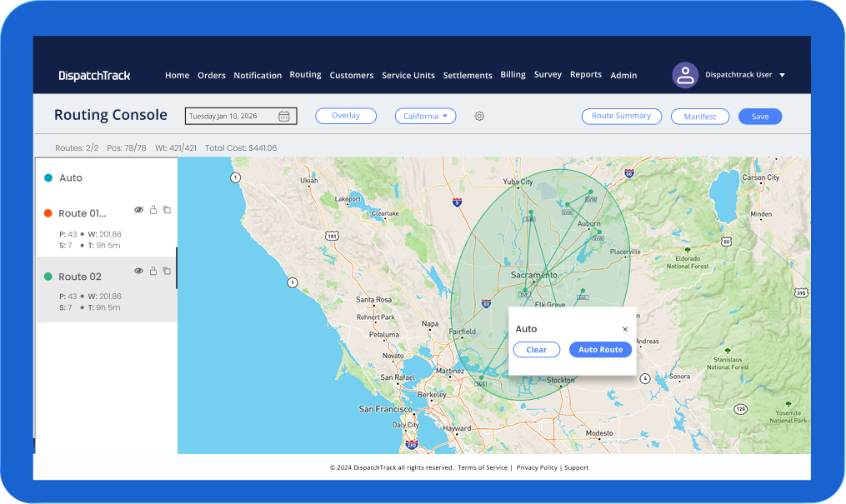
Task: Run Auto Route in the popup
Action: 600,350
